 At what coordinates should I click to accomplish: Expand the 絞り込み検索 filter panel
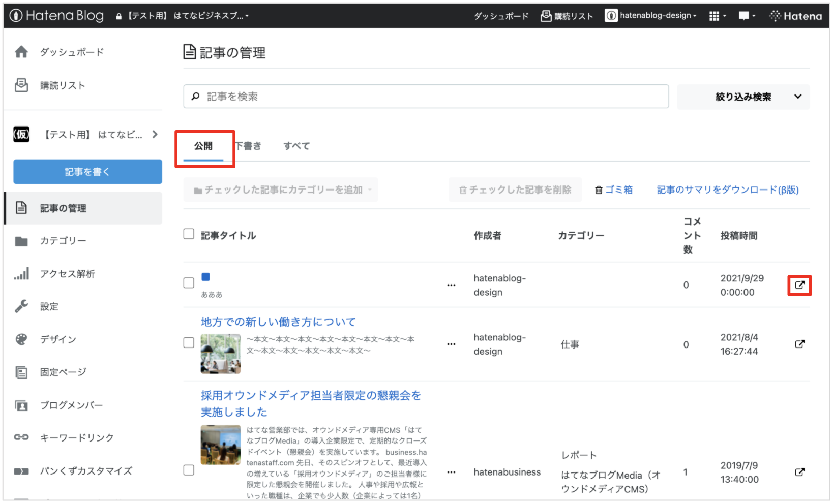[743, 97]
